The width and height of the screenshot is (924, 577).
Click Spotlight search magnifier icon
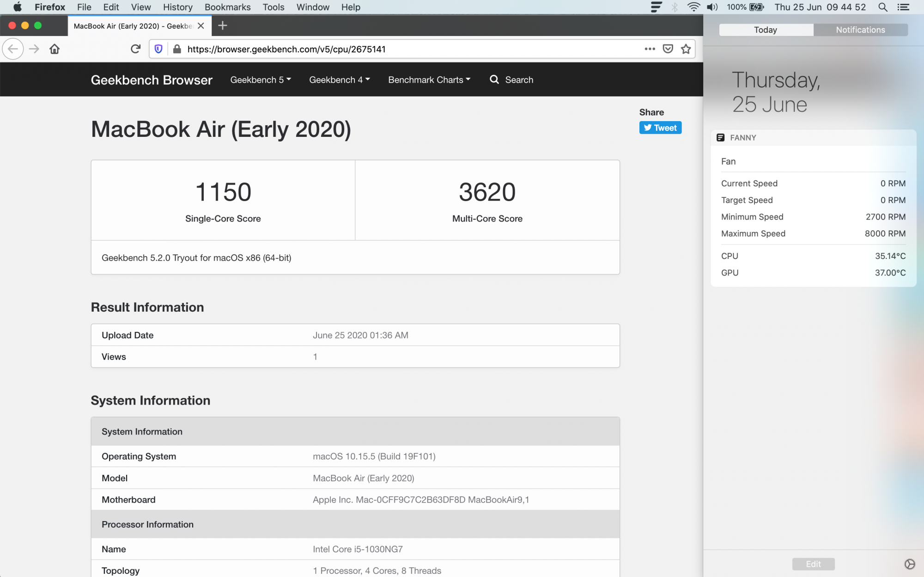pyautogui.click(x=882, y=7)
